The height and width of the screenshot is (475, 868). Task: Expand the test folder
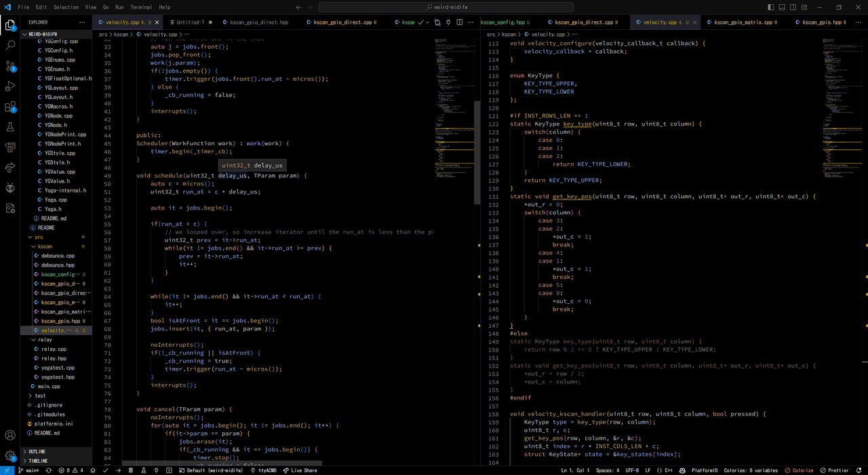click(40, 396)
